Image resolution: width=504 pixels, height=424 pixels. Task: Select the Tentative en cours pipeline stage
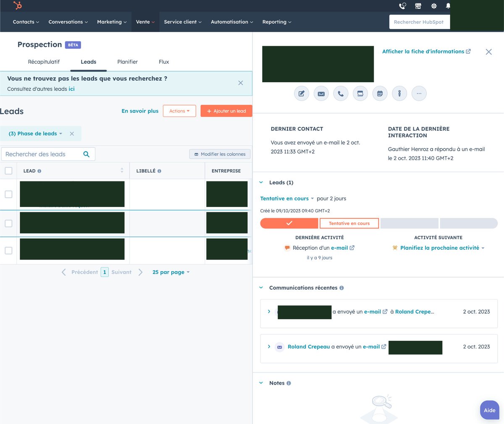coord(349,223)
